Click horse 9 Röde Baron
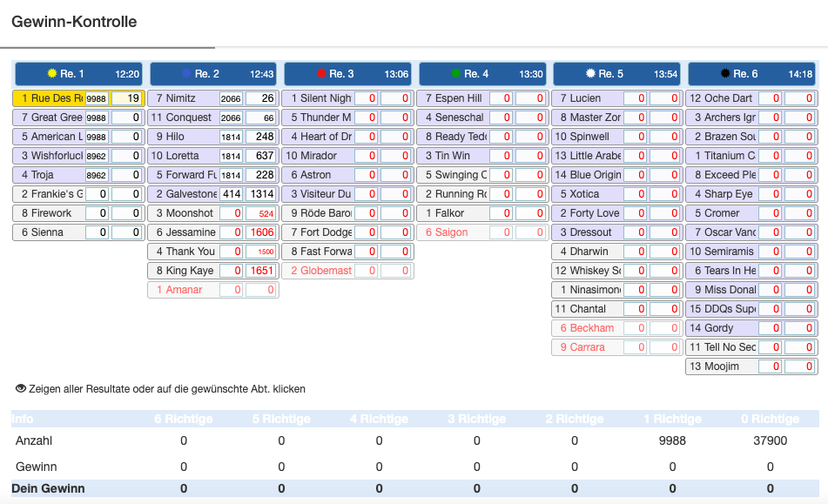The image size is (828, 504). coord(348,213)
